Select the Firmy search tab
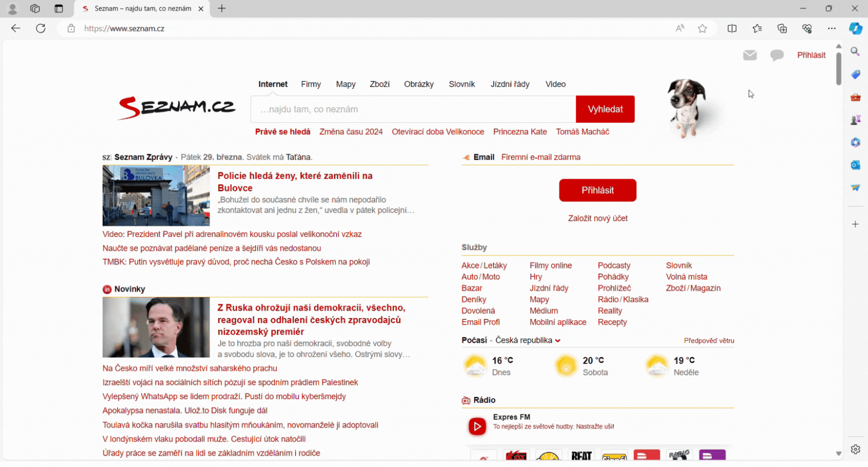868x467 pixels. click(311, 84)
